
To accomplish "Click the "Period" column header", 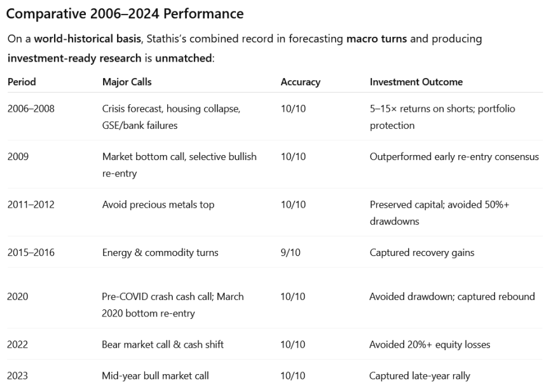I will tap(22, 82).
